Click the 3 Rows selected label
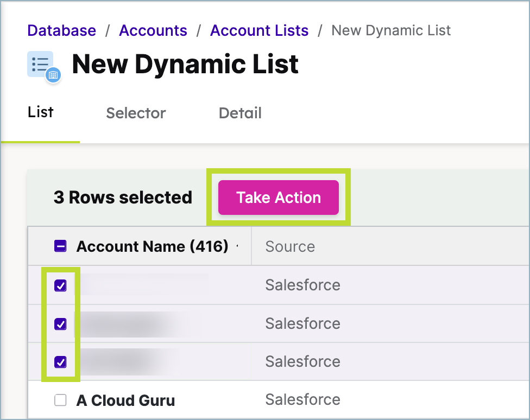 click(x=122, y=198)
